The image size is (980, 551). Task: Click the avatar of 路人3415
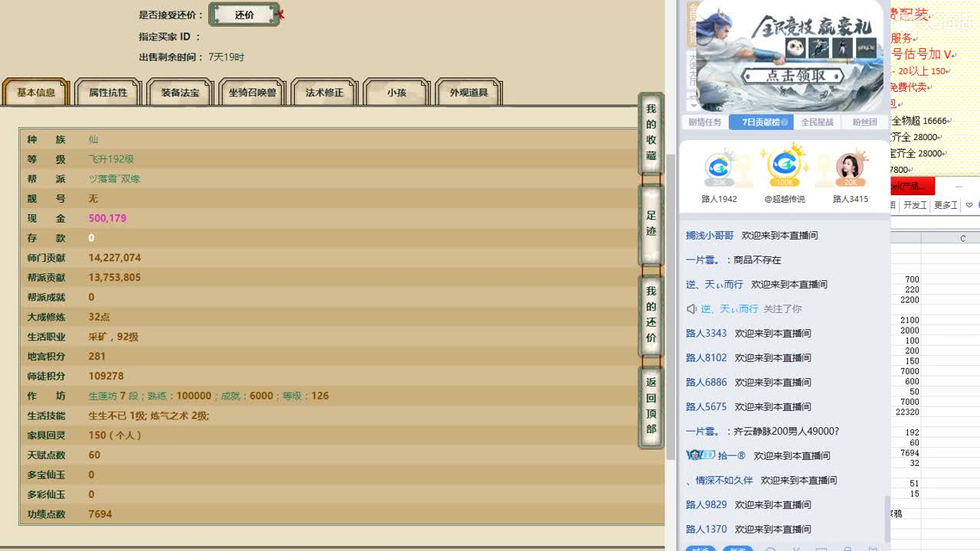850,166
